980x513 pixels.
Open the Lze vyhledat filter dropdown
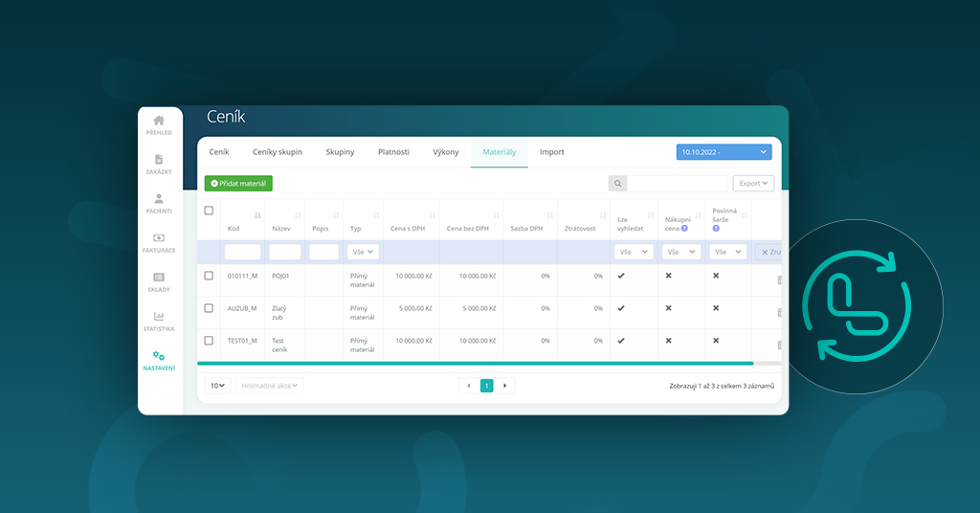634,252
